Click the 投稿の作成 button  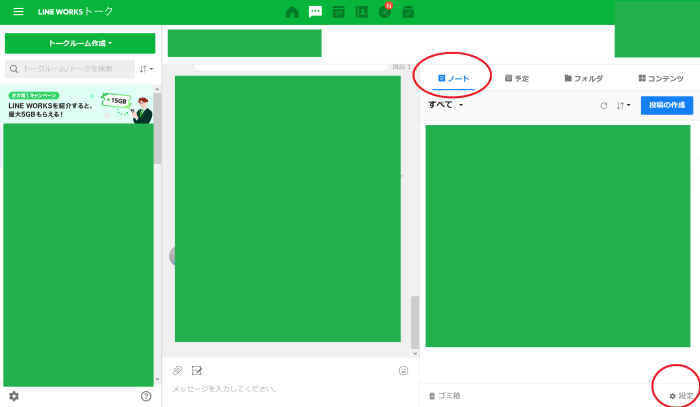click(x=667, y=105)
